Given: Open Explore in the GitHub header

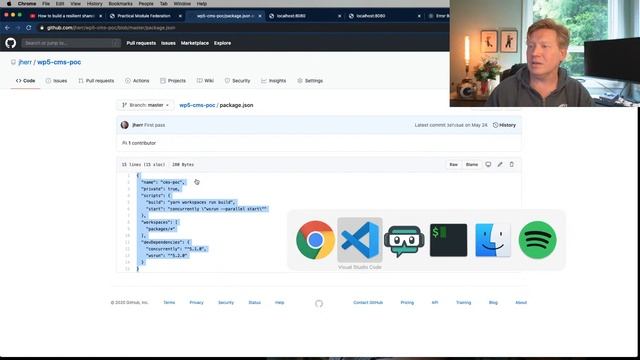Looking at the screenshot, I should (x=222, y=43).
